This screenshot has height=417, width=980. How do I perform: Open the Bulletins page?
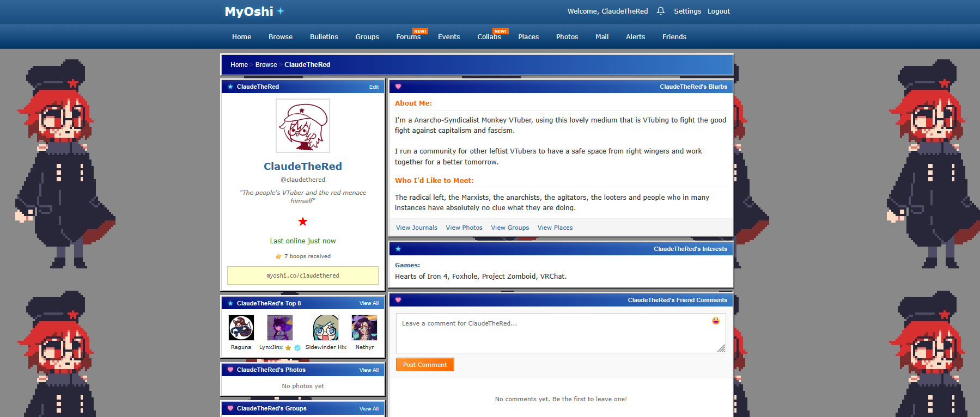[x=324, y=37]
